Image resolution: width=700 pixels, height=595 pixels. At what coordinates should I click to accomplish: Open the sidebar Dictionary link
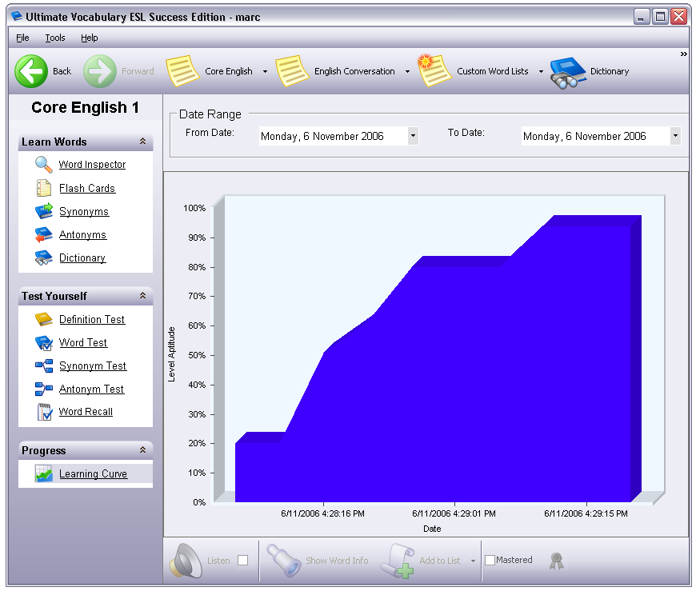coord(82,258)
